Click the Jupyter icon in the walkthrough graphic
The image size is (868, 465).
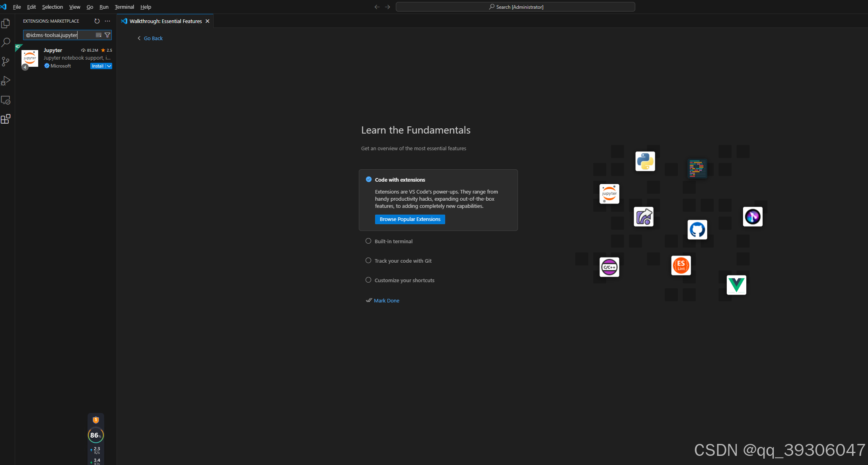pos(609,194)
